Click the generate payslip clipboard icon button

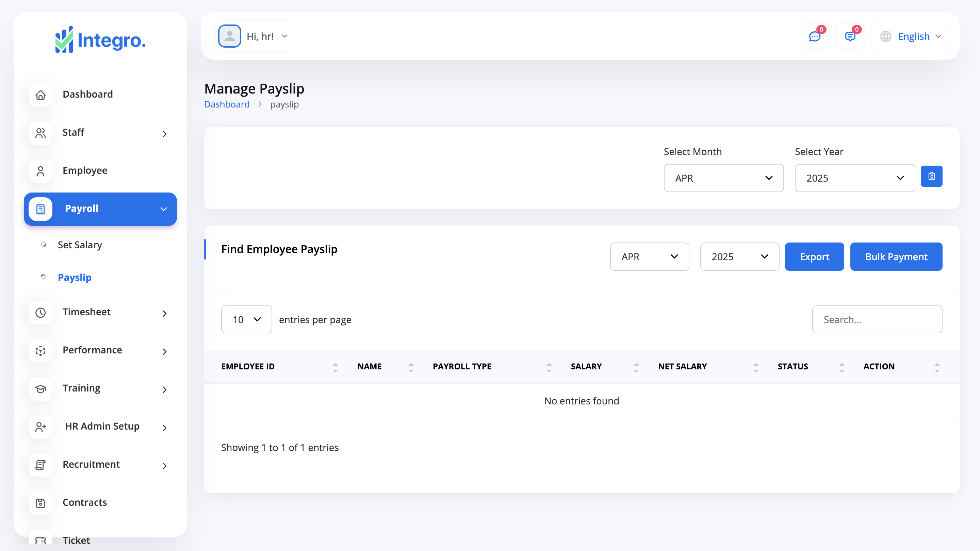coord(931,177)
